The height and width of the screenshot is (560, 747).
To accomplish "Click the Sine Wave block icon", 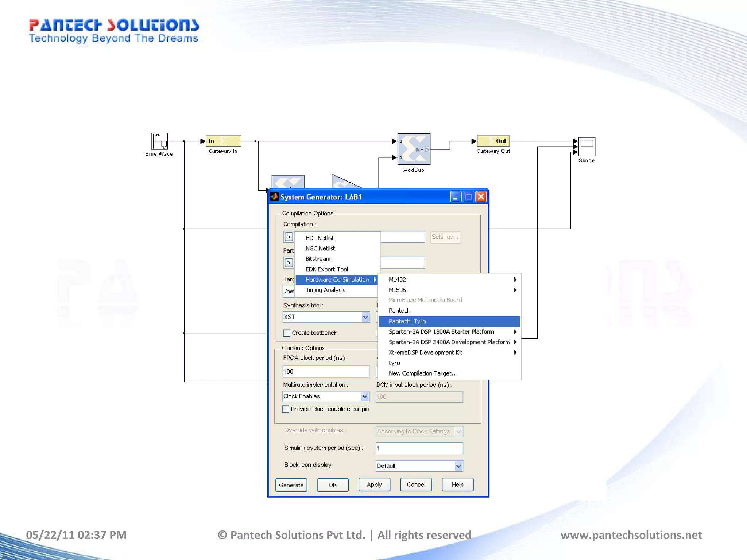I will [x=159, y=141].
